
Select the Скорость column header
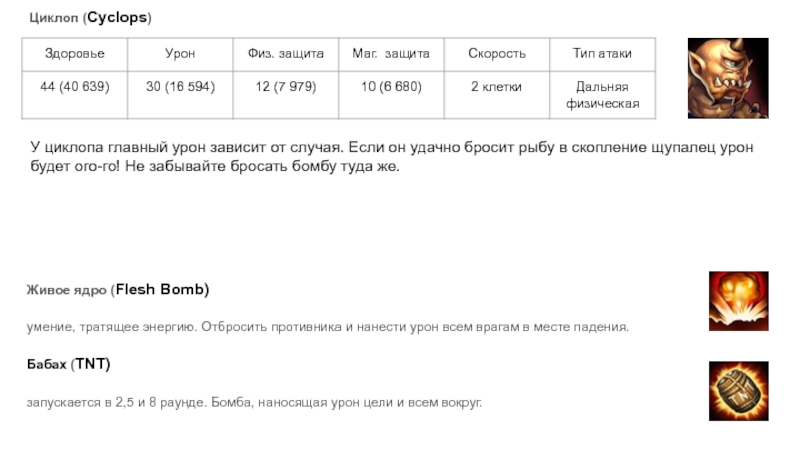pos(497,54)
